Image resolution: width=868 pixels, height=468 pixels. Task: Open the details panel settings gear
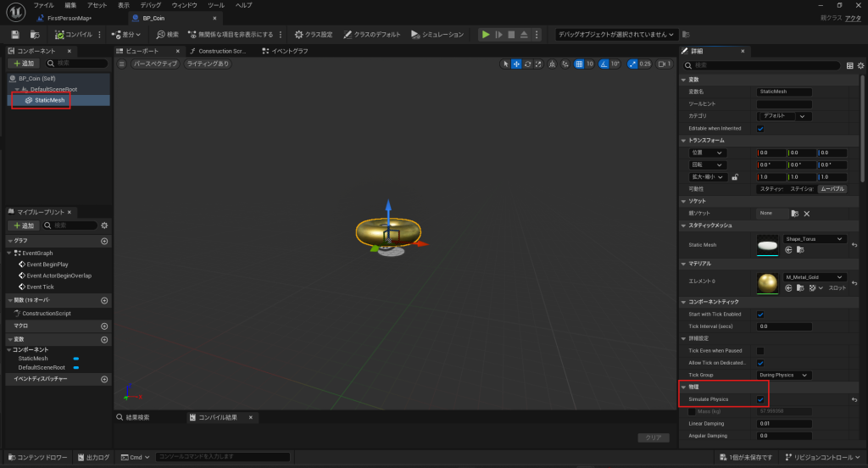click(861, 65)
